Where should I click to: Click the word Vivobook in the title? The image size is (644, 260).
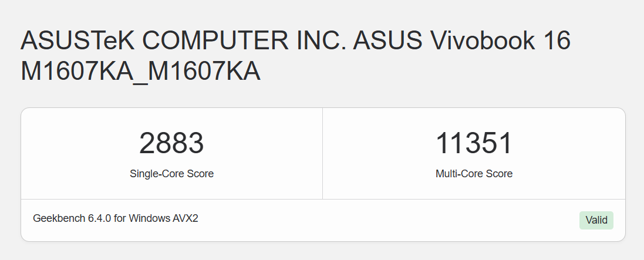pyautogui.click(x=476, y=42)
